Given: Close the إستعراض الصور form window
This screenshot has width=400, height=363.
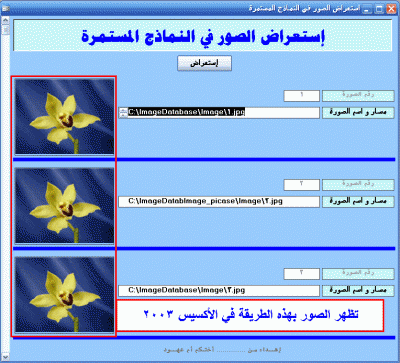Looking at the screenshot, I should (x=391, y=9).
